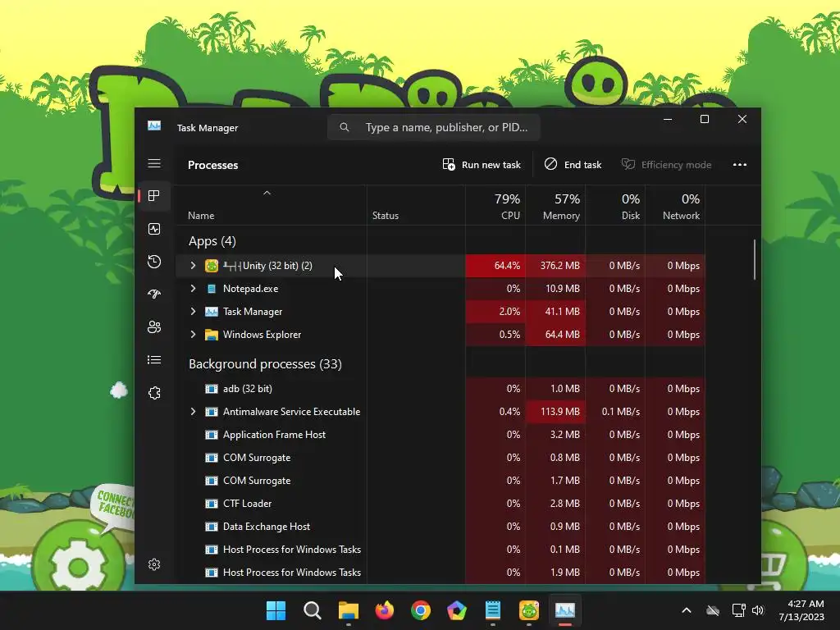Screen dimensions: 840x630
Task: Show hidden tray icons chevron
Action: [687, 610]
